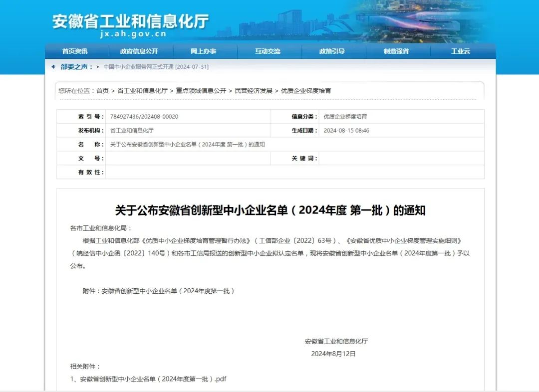
Task: Click the 安徽省工业和信息化厅 site logo
Action: (131, 22)
